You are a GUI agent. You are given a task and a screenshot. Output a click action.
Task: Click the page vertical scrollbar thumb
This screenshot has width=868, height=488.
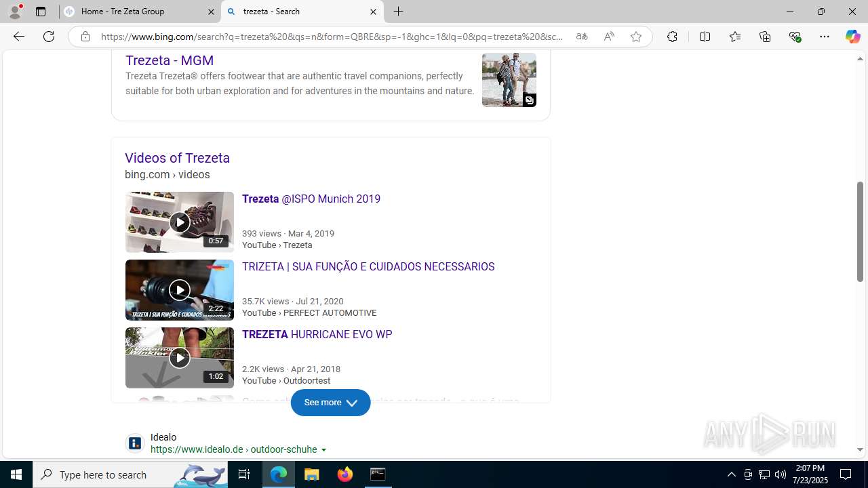click(x=860, y=232)
